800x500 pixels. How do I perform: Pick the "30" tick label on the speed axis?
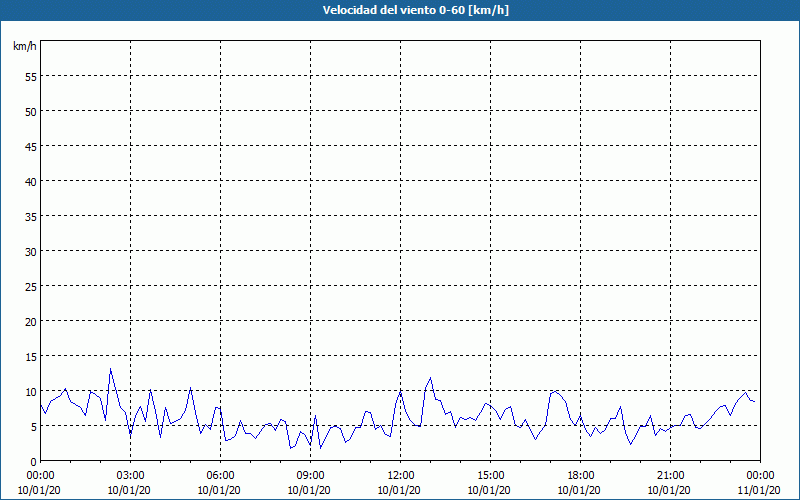31,252
